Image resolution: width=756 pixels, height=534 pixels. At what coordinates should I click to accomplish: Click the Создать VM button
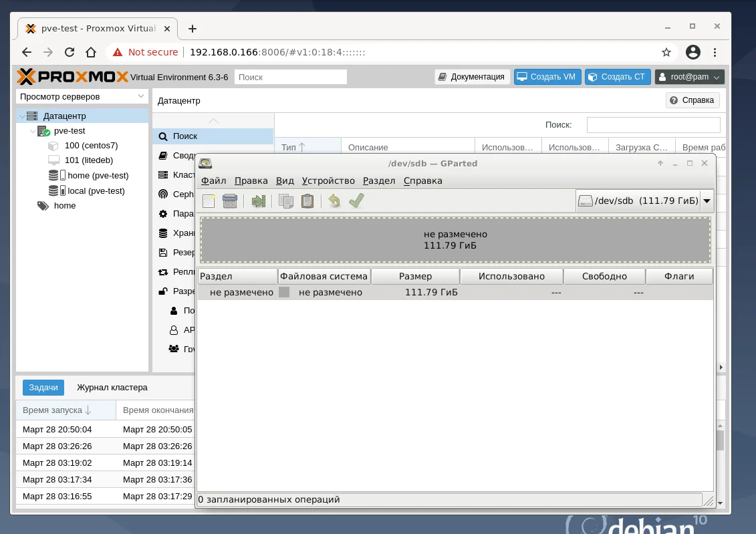pos(547,77)
